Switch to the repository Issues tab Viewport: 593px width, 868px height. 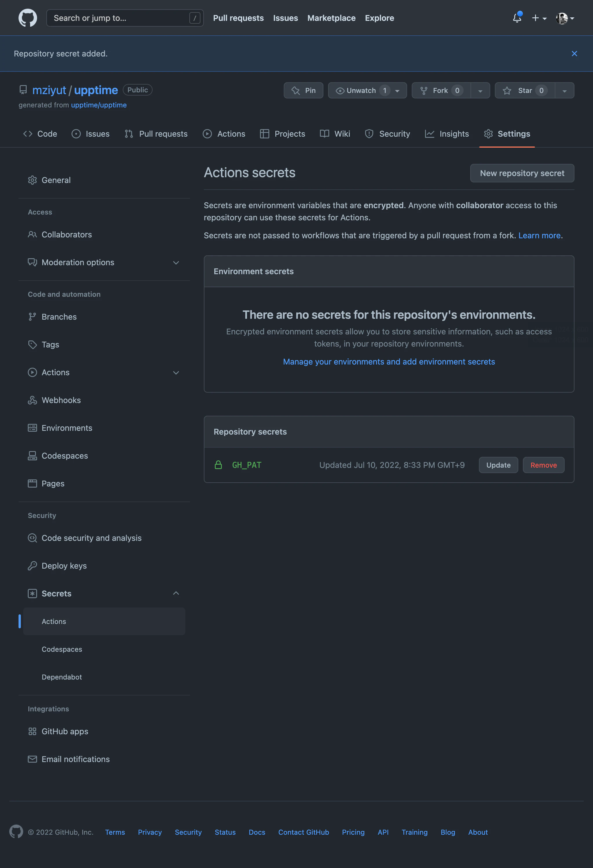click(90, 134)
